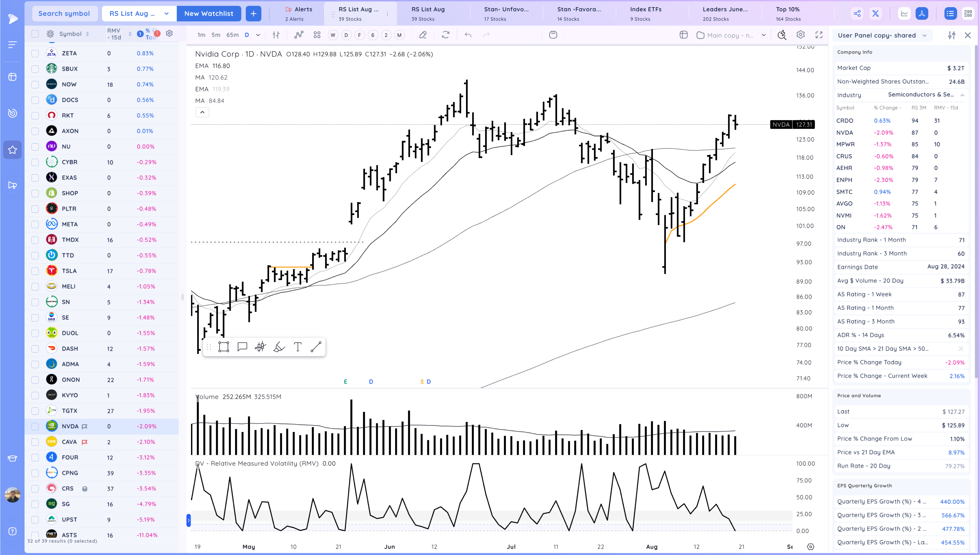Tick the checkbox next to PLTR
This screenshot has height=555, width=980.
(35, 209)
